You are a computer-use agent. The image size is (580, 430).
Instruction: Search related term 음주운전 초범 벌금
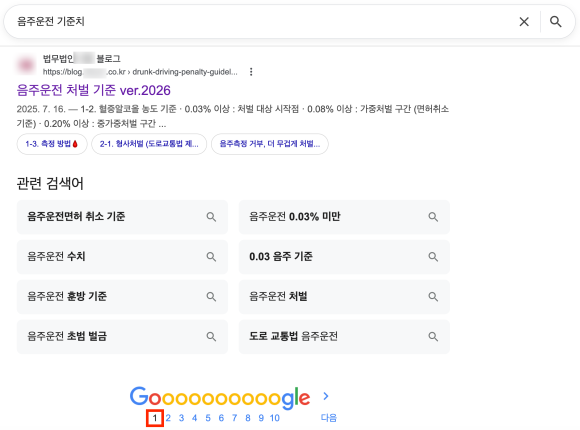(x=122, y=337)
